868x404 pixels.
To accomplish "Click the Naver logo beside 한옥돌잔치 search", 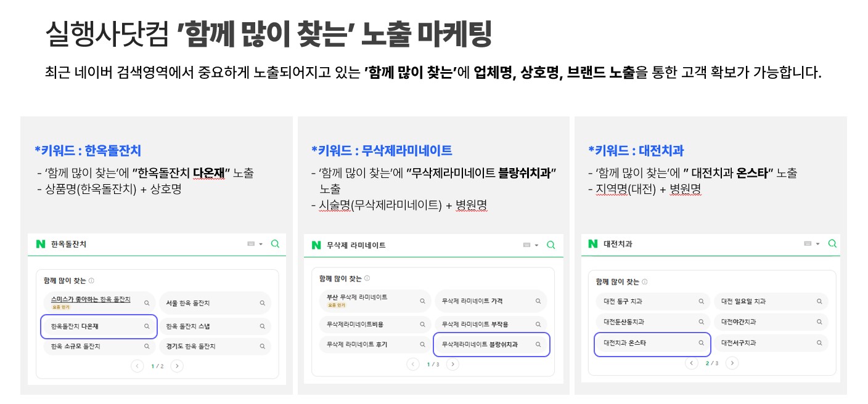I will pos(41,244).
